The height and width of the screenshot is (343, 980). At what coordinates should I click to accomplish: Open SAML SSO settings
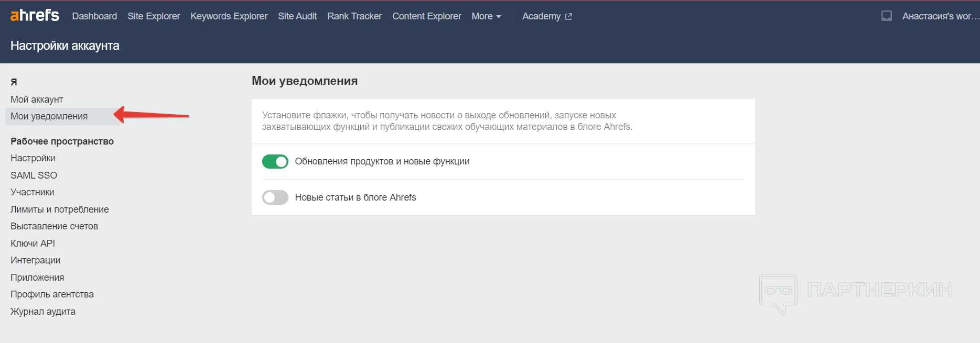click(x=34, y=175)
